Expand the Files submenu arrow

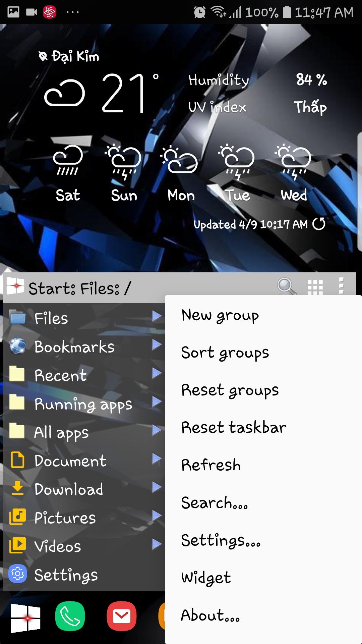[157, 316]
